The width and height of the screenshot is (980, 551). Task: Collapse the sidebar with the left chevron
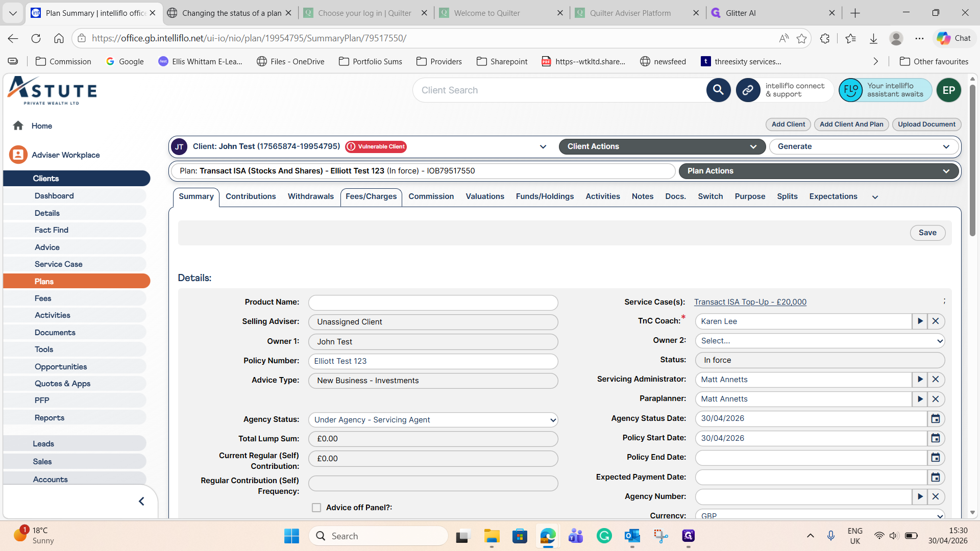coord(141,502)
